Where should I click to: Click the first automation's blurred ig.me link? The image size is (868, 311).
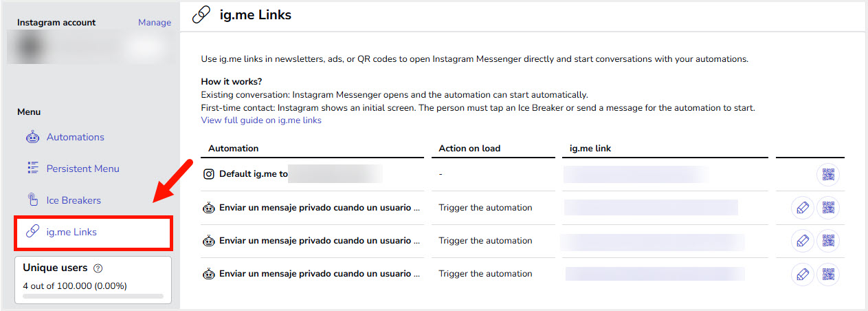coord(651,208)
